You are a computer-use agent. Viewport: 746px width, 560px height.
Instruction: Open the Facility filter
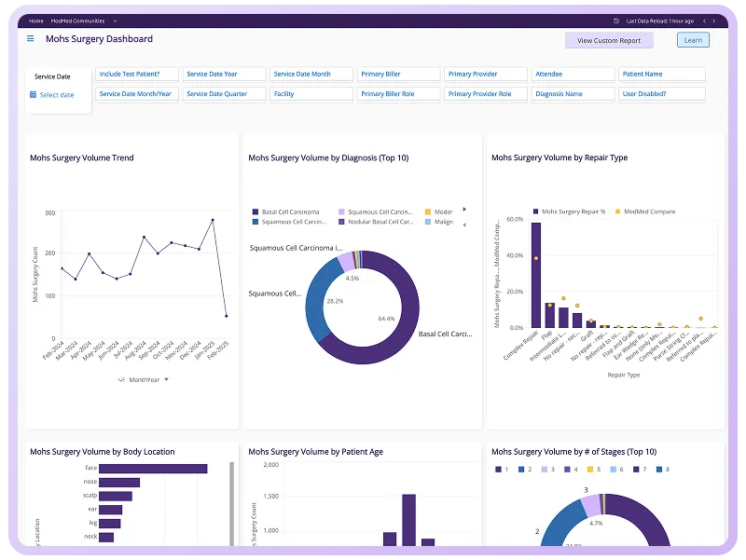pyautogui.click(x=311, y=94)
